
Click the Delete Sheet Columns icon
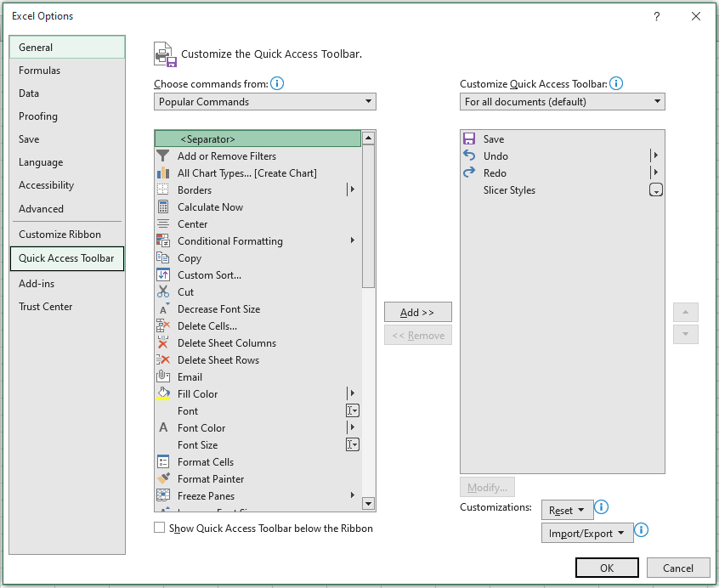[x=163, y=342]
